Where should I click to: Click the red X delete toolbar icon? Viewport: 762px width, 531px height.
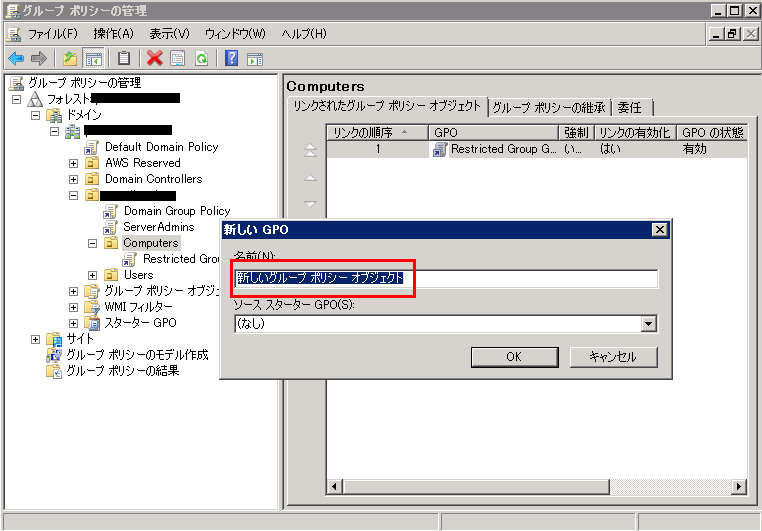click(x=155, y=59)
